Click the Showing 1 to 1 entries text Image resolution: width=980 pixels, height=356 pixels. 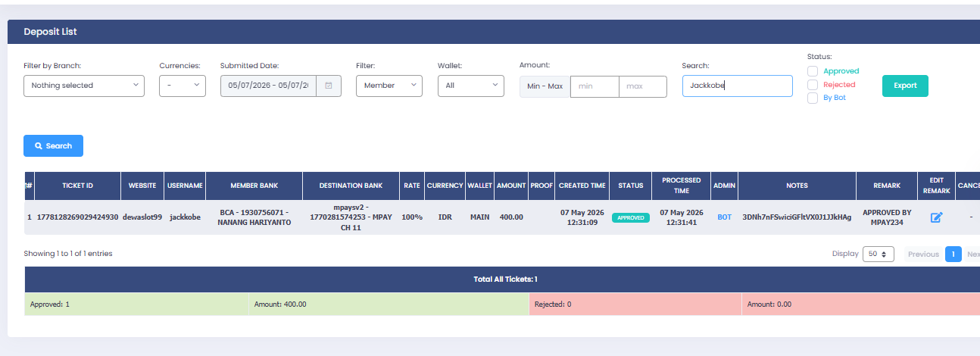point(67,254)
